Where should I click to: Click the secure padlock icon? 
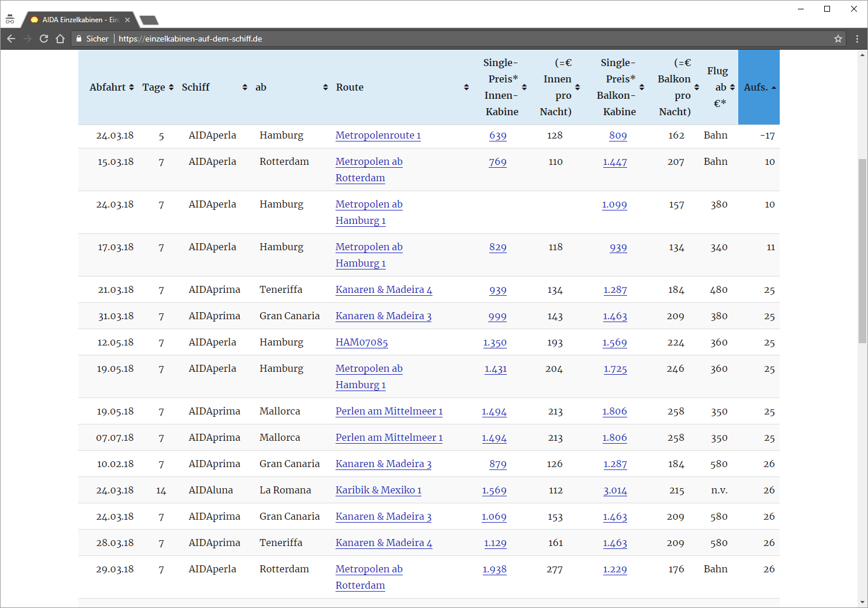(79, 39)
